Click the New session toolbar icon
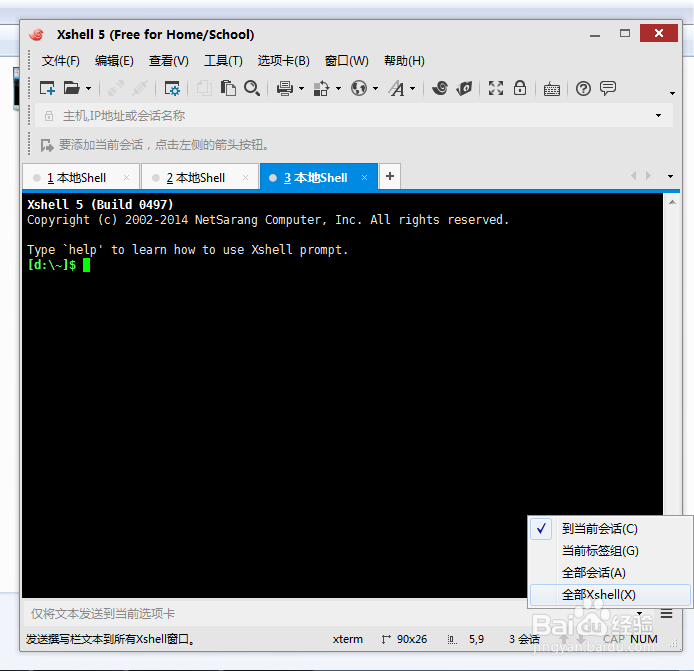The height and width of the screenshot is (671, 694). [x=47, y=88]
